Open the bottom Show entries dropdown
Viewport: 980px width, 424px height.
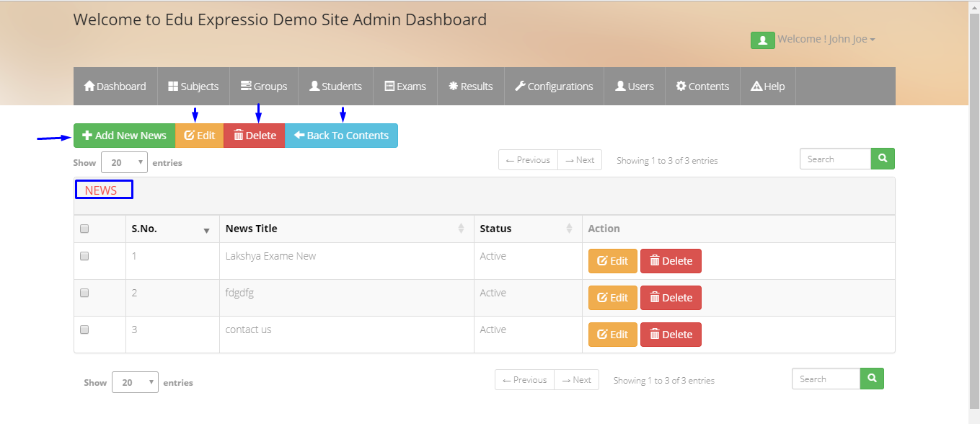point(135,382)
